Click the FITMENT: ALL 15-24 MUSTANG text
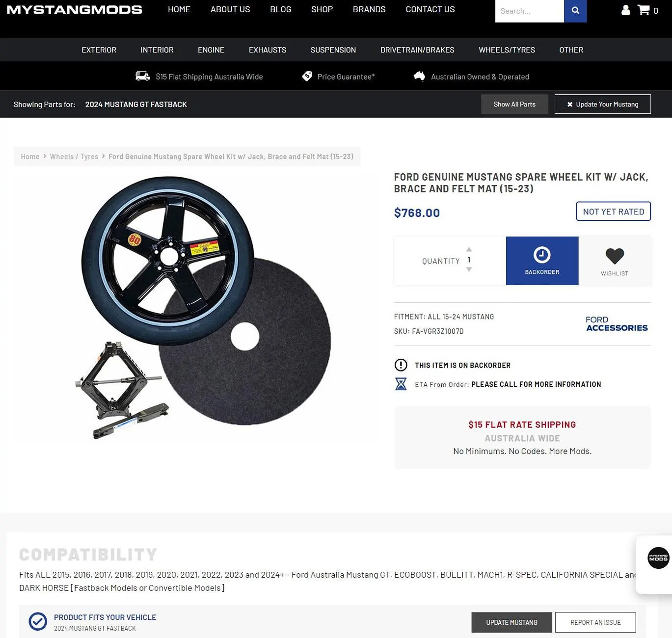 click(x=444, y=317)
